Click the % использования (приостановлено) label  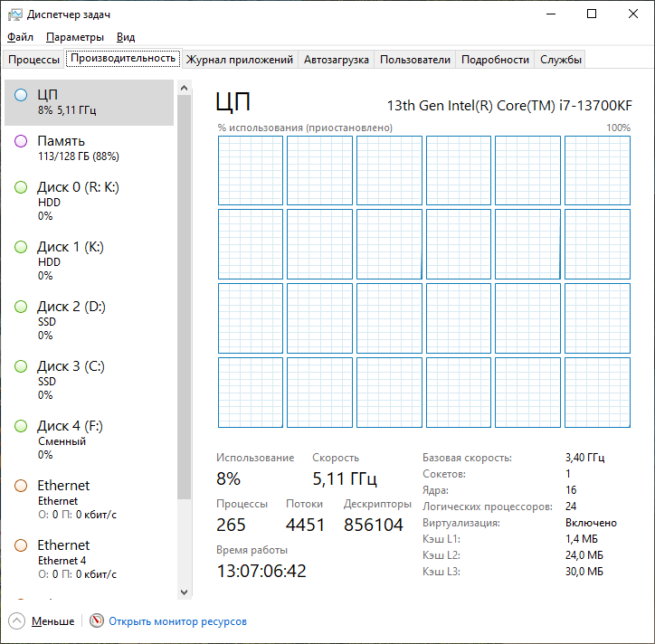(x=305, y=128)
